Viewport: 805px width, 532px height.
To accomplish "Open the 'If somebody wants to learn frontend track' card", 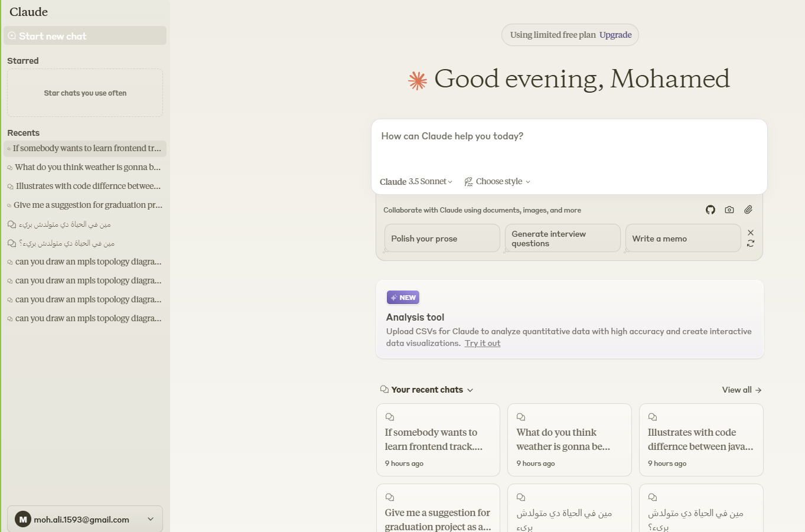I will [438, 440].
